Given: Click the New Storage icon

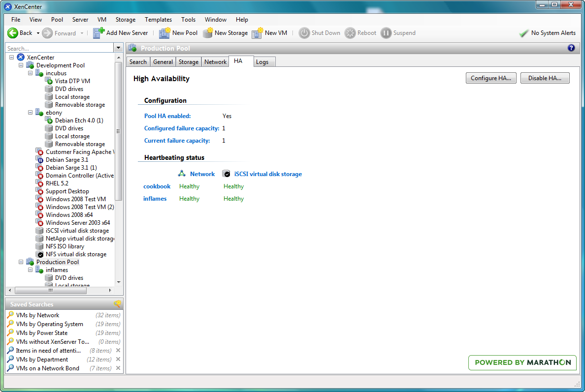Looking at the screenshot, I should coord(208,33).
